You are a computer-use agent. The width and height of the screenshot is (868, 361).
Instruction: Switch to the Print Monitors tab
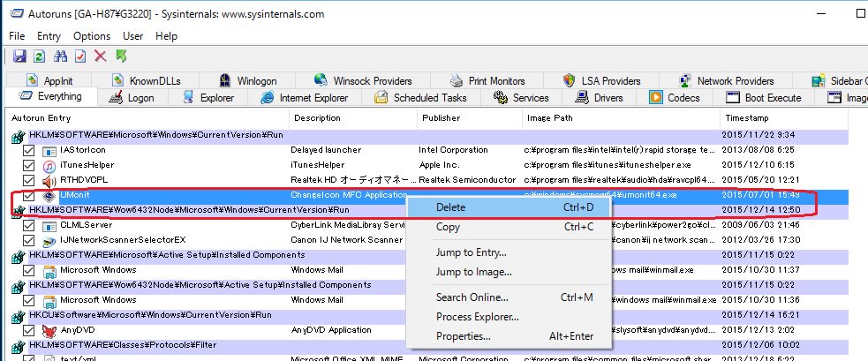(x=488, y=81)
